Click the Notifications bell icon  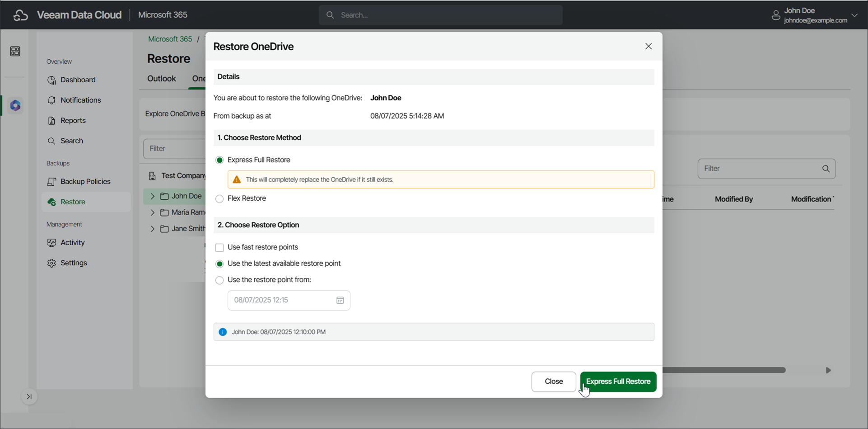pos(51,100)
